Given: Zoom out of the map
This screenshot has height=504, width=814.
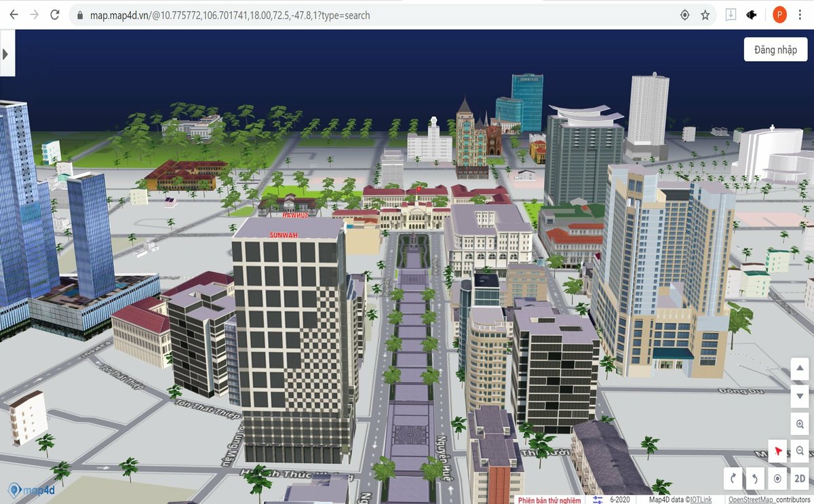Looking at the screenshot, I should coord(800,450).
